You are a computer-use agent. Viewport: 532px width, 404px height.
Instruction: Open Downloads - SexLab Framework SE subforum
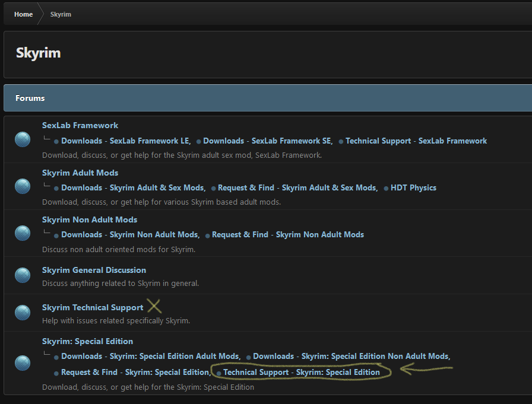268,141
